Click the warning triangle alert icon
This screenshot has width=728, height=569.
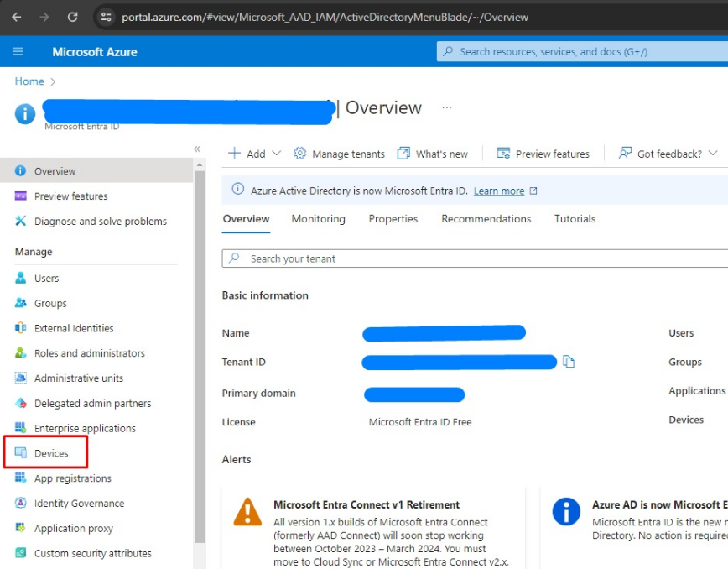[247, 512]
